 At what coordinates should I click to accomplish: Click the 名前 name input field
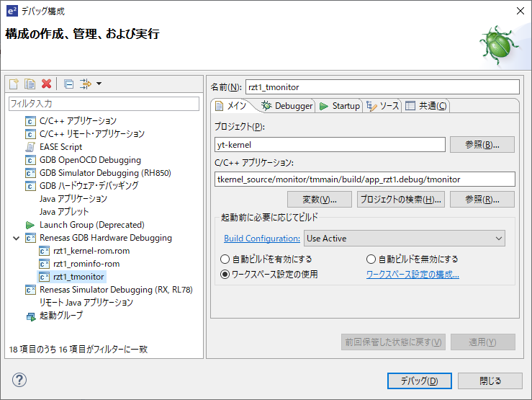click(382, 87)
